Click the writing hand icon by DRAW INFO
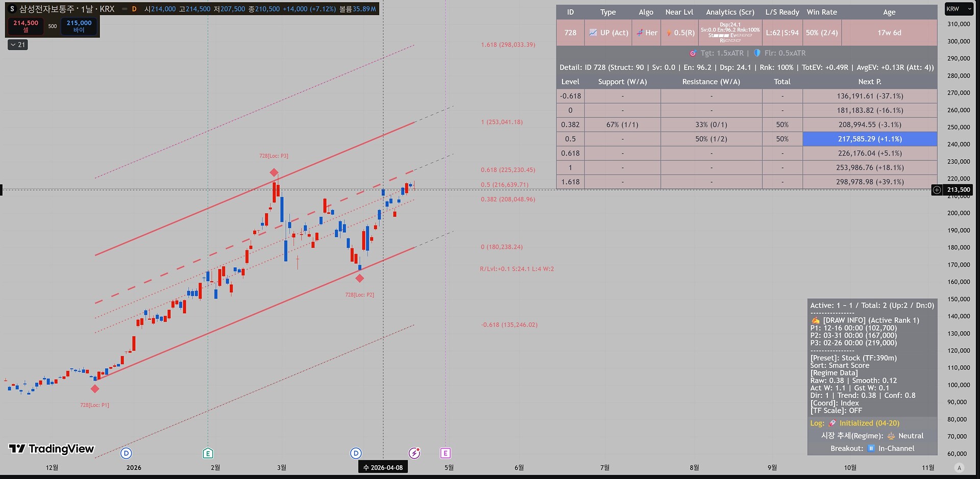Image resolution: width=980 pixels, height=479 pixels. click(x=815, y=320)
